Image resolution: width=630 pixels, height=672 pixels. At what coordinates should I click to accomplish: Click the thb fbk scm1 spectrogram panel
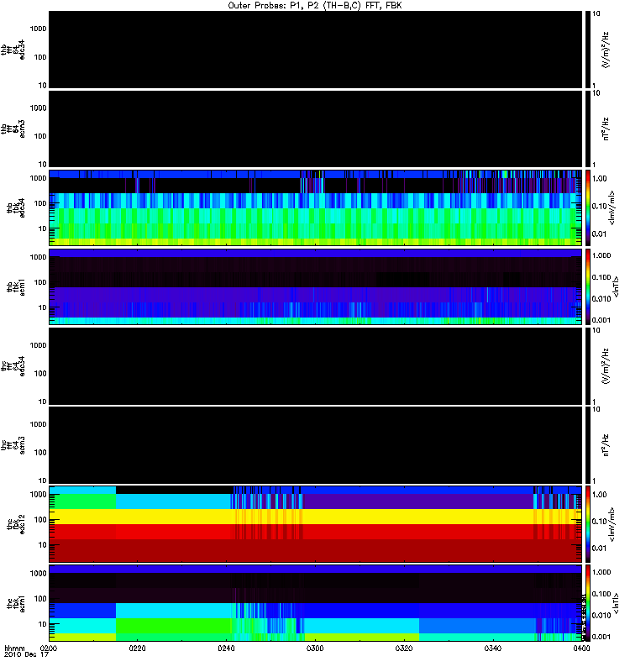point(315,286)
